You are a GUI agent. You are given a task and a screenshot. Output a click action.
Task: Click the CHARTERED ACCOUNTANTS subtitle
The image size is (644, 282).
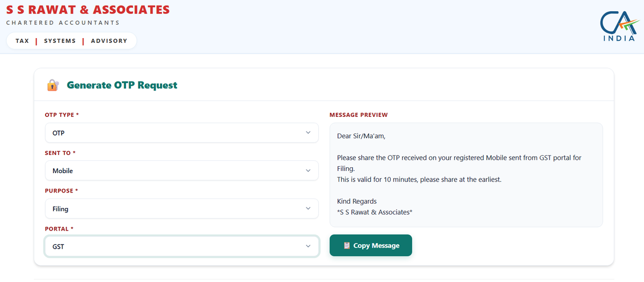coord(63,23)
